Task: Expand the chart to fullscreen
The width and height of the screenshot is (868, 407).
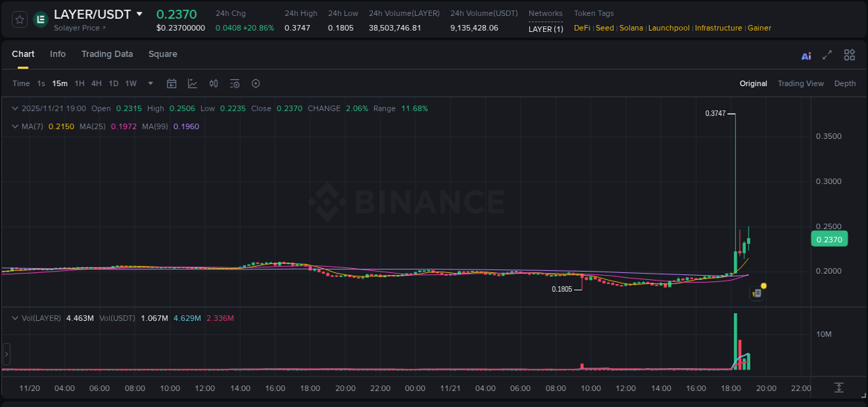Action: [826, 54]
